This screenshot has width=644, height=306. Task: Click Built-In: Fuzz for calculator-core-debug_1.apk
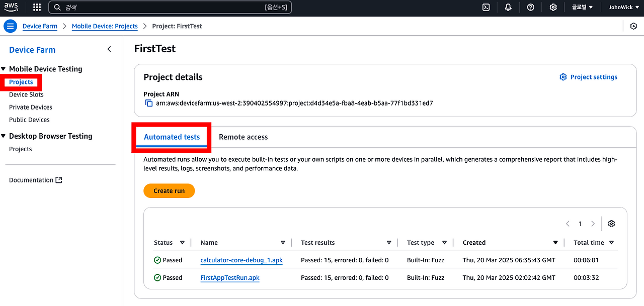coord(426,260)
